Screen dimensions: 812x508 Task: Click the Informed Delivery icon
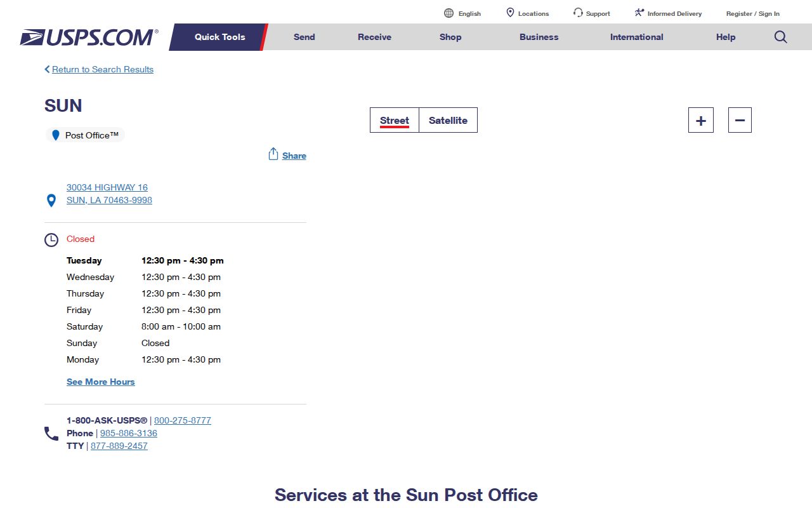(x=639, y=13)
